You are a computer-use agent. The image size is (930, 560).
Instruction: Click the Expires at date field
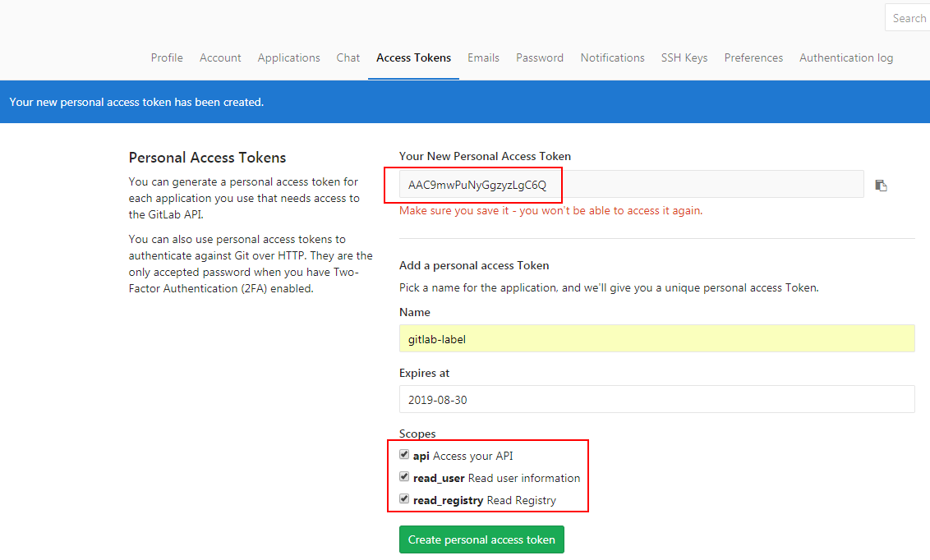656,399
